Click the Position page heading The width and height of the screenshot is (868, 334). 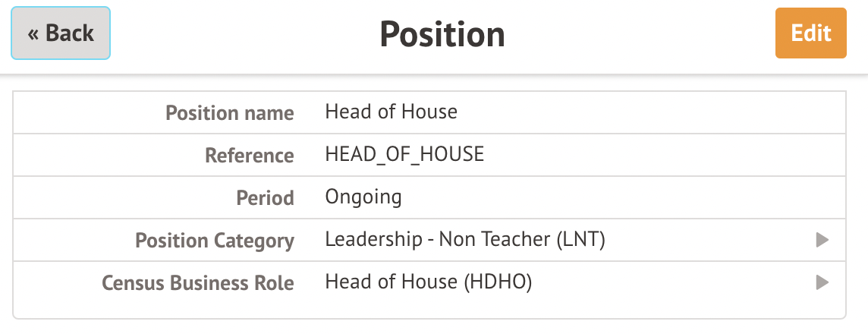[442, 34]
